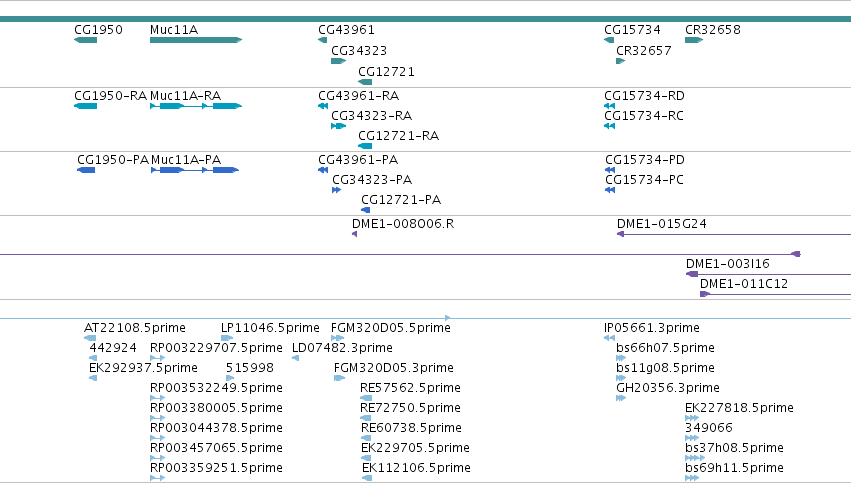Open the RE57562.5prime EST label
The width and height of the screenshot is (851, 483).
[x=410, y=388]
